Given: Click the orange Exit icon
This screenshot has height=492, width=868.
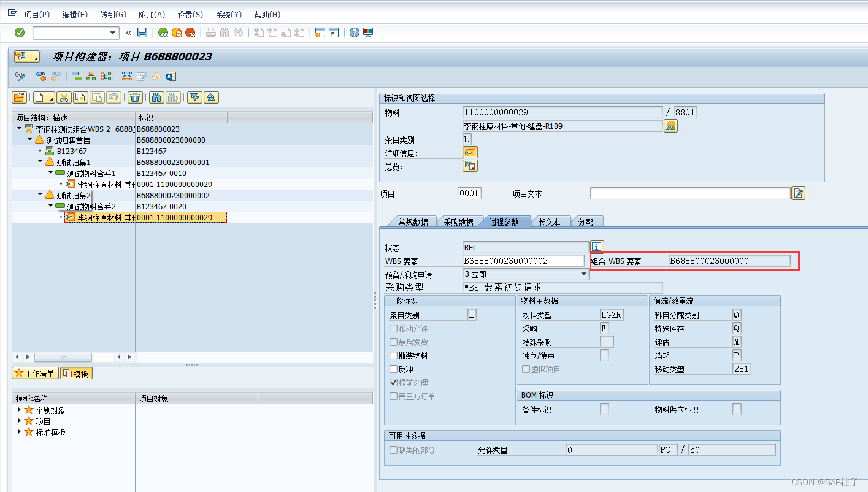Looking at the screenshot, I should [177, 33].
